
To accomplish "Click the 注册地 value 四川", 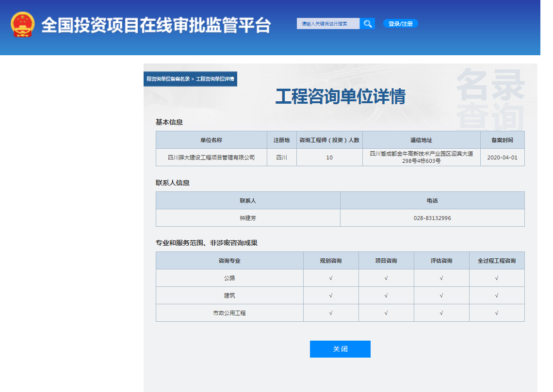I will click(281, 157).
